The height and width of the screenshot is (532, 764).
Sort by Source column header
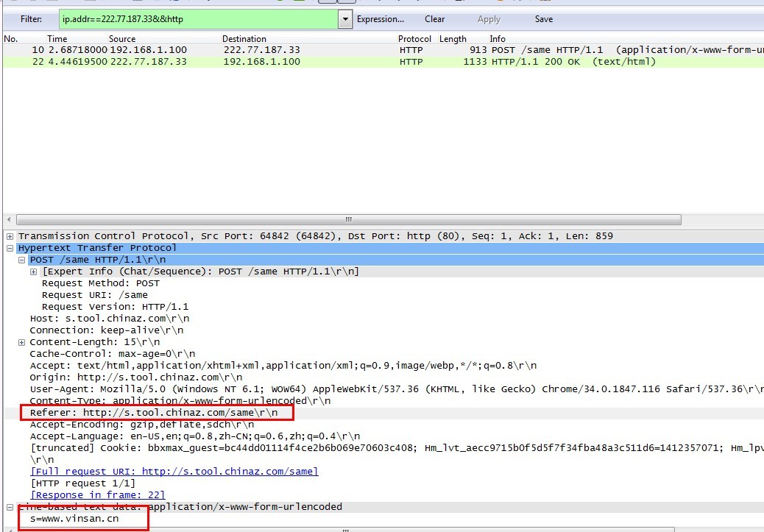click(121, 39)
